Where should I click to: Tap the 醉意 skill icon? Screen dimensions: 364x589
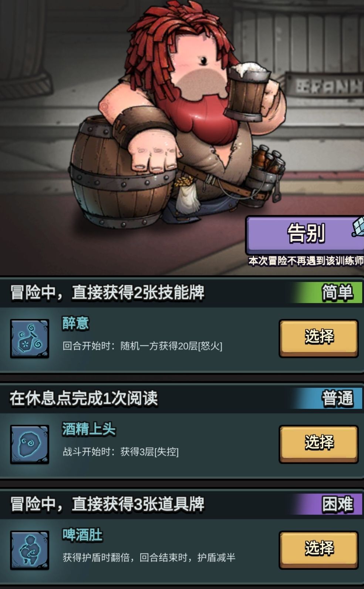click(x=30, y=338)
